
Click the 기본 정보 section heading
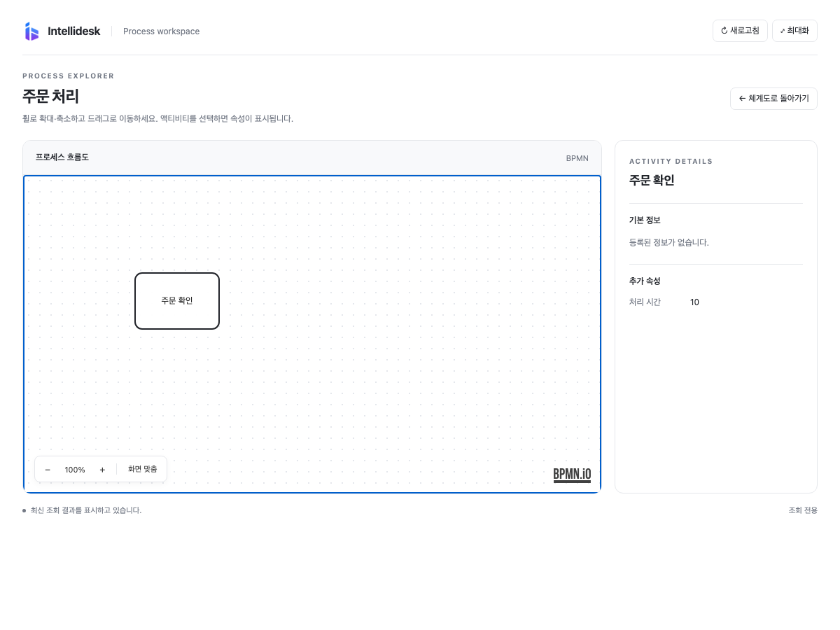645,220
